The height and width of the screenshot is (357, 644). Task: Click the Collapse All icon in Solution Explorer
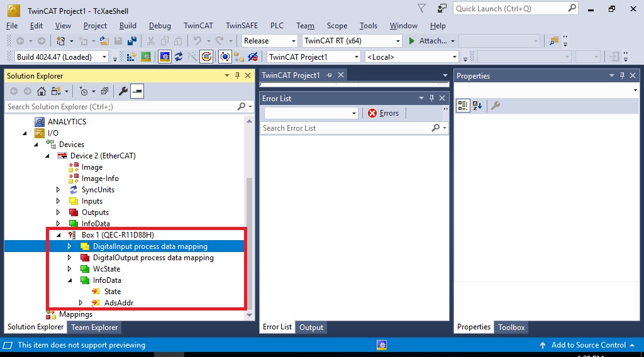105,91
